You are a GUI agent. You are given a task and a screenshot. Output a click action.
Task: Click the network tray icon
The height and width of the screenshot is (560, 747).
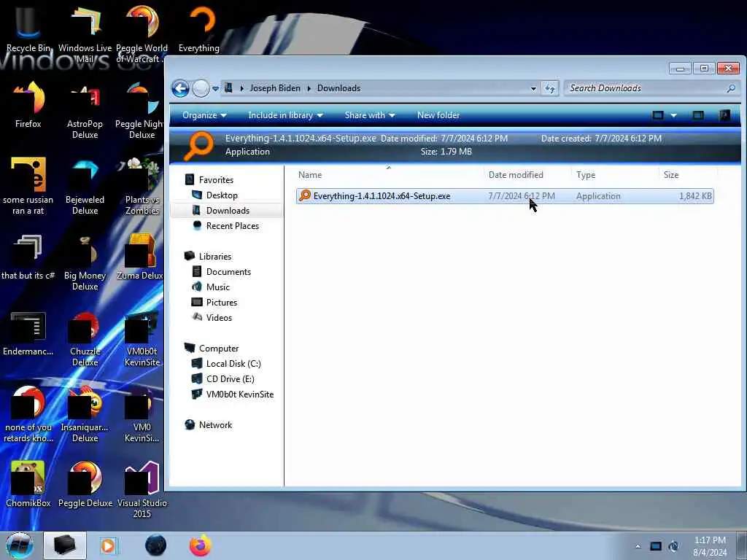click(x=656, y=546)
